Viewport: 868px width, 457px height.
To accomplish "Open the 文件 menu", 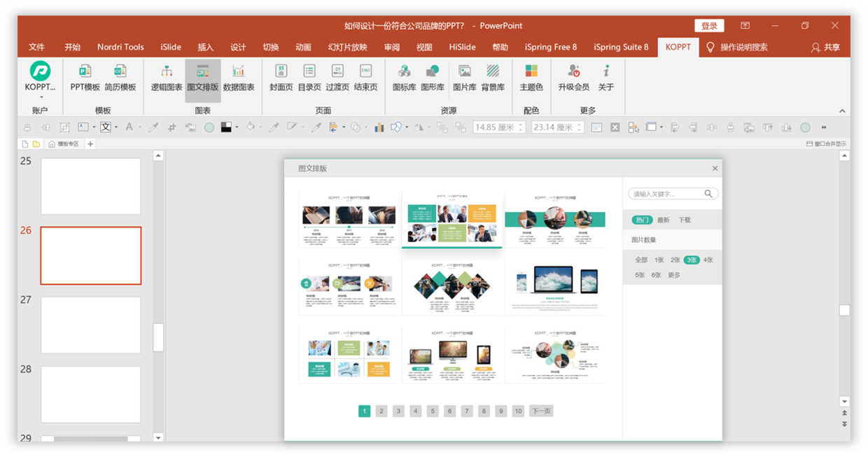I will [36, 47].
